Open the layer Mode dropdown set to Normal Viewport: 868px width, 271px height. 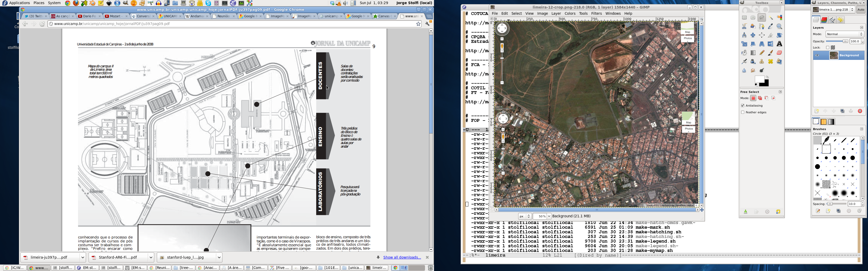pyautogui.click(x=844, y=34)
